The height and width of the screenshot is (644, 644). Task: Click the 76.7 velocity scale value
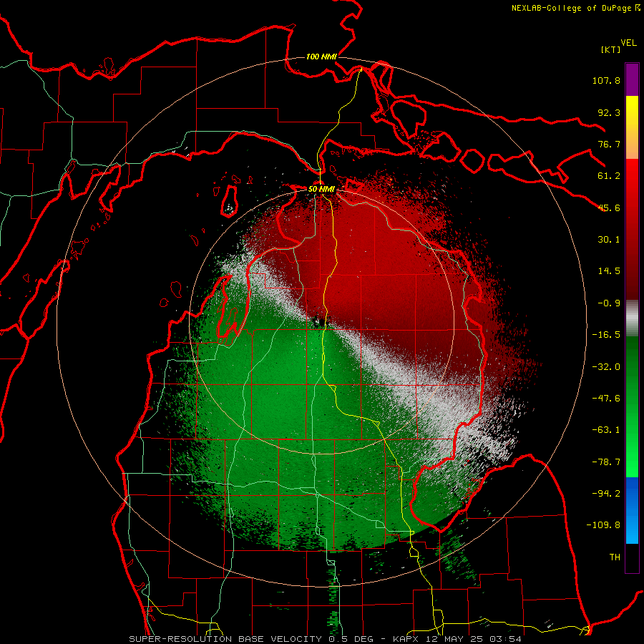point(609,144)
